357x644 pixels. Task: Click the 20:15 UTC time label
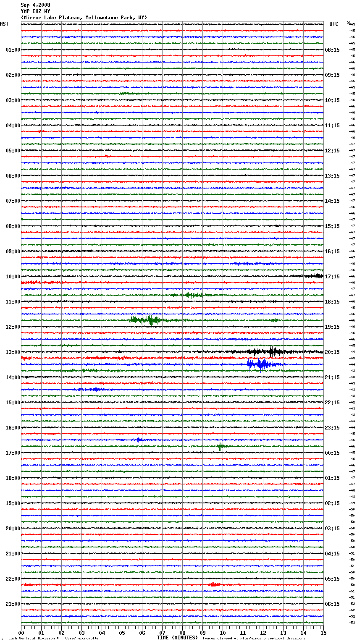332,352
